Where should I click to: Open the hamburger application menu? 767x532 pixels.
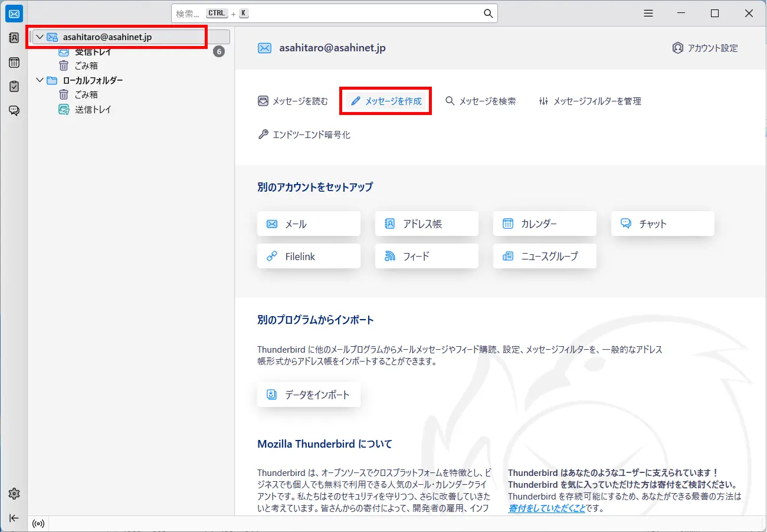(x=648, y=14)
